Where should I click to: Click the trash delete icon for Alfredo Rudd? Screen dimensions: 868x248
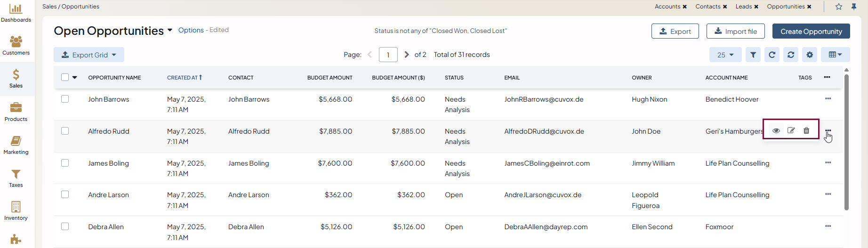(x=806, y=131)
